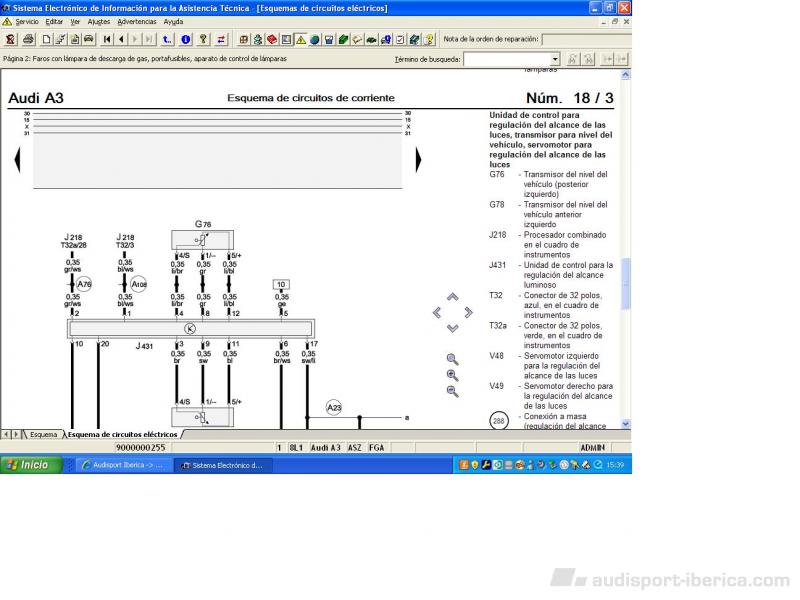Click the bottom magnifier zoom icon

tap(453, 391)
